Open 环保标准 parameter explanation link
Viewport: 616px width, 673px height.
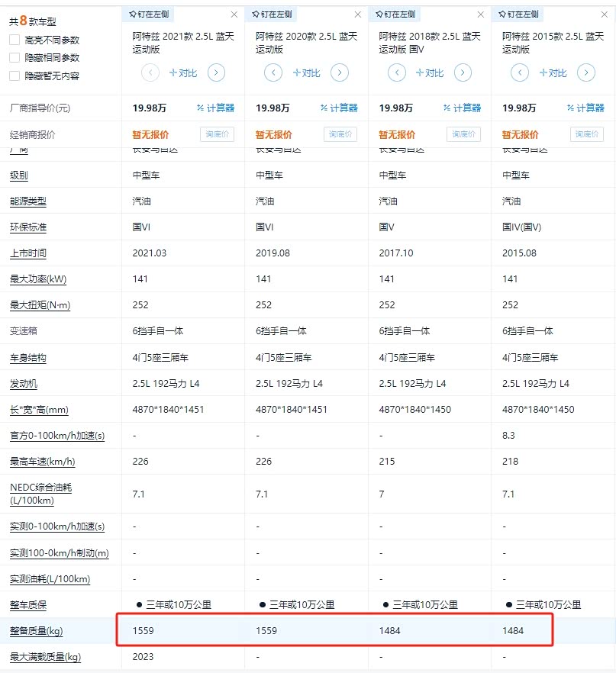27,227
